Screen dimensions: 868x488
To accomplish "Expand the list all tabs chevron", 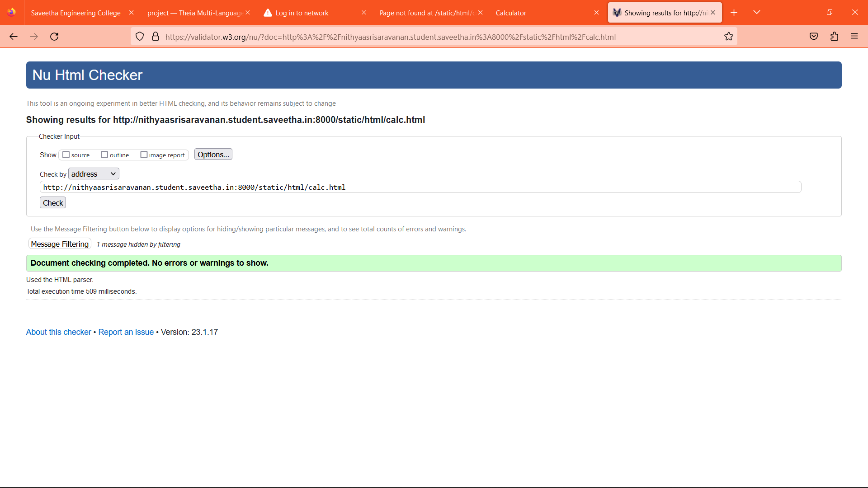I will click(x=757, y=13).
